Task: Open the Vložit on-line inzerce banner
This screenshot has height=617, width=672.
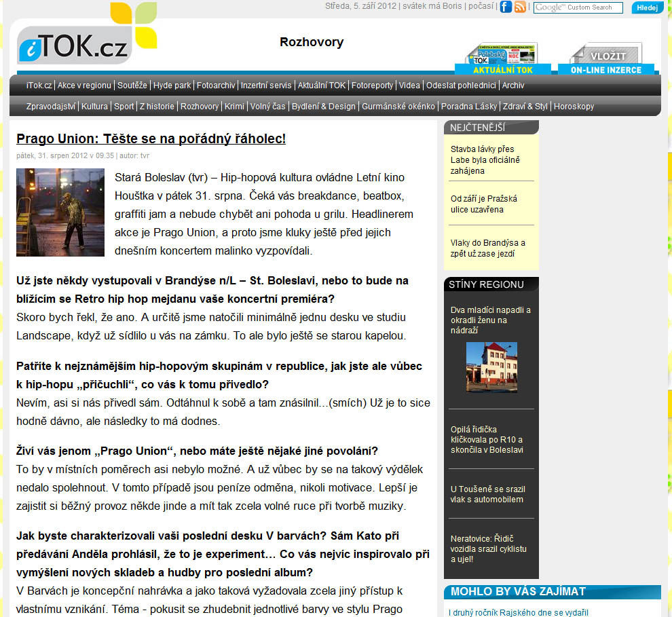Action: 606,58
